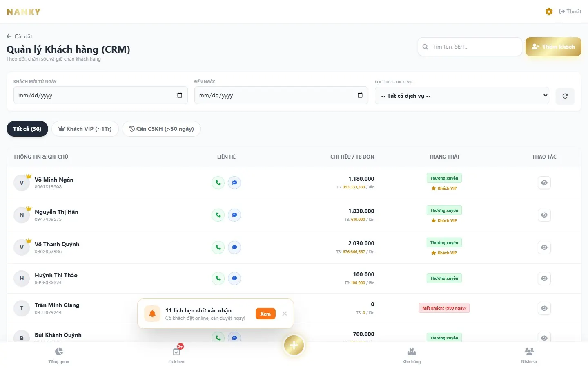View details of Nguyễn Thị Hân
Screen dimensions: 588x368
tap(544, 215)
